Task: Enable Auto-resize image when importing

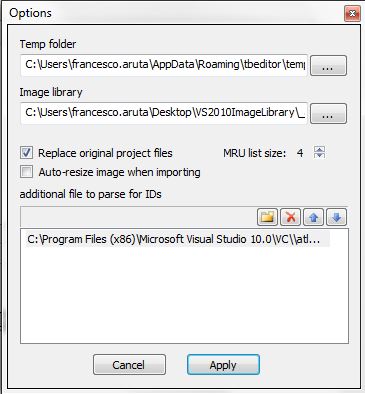Action: [x=27, y=172]
